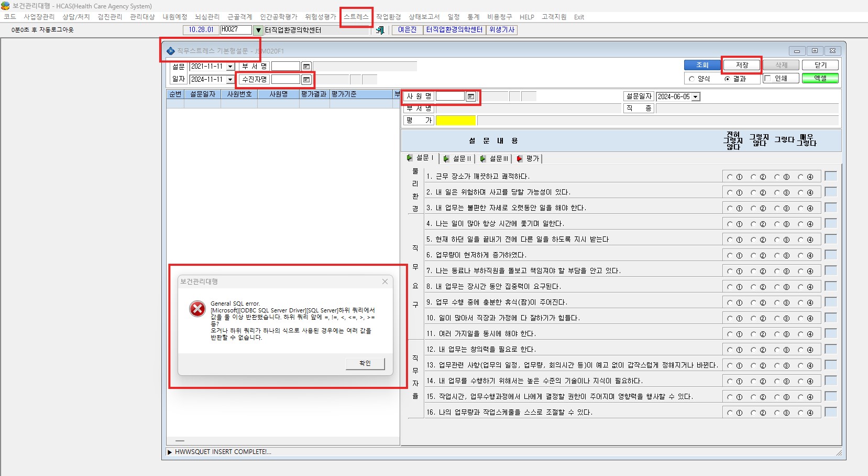
Task: Click the 평가 tab red flag icon
Action: [x=520, y=158]
